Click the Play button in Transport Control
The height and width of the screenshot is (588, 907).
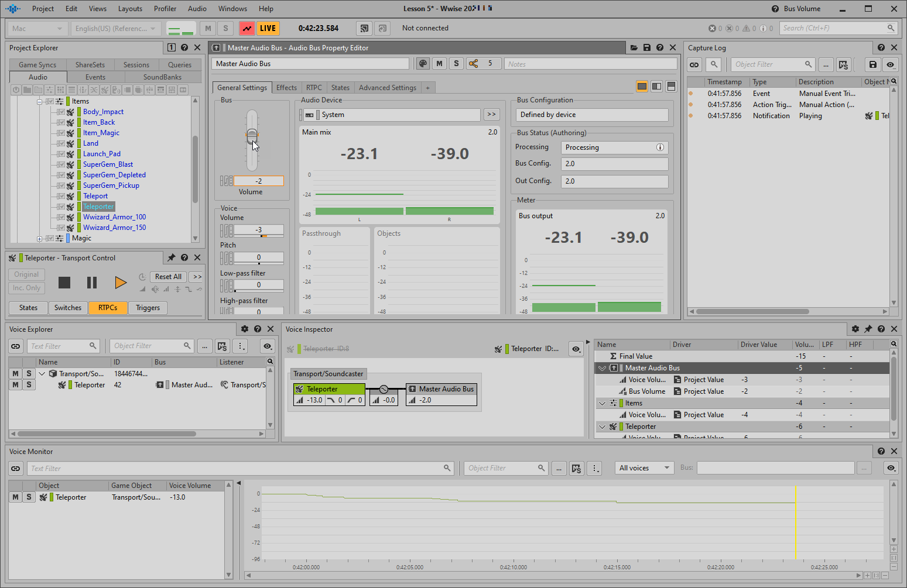tap(121, 283)
